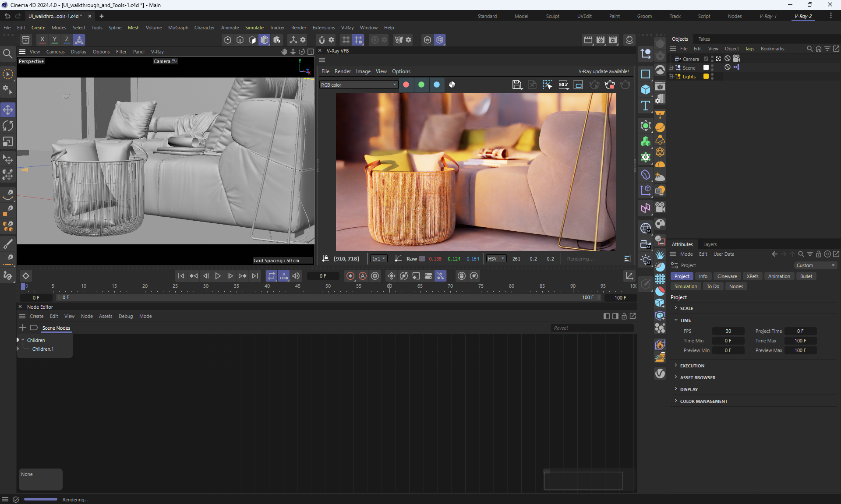The height and width of the screenshot is (504, 841).
Task: Click the Lights yellow layer color swatch
Action: point(706,77)
